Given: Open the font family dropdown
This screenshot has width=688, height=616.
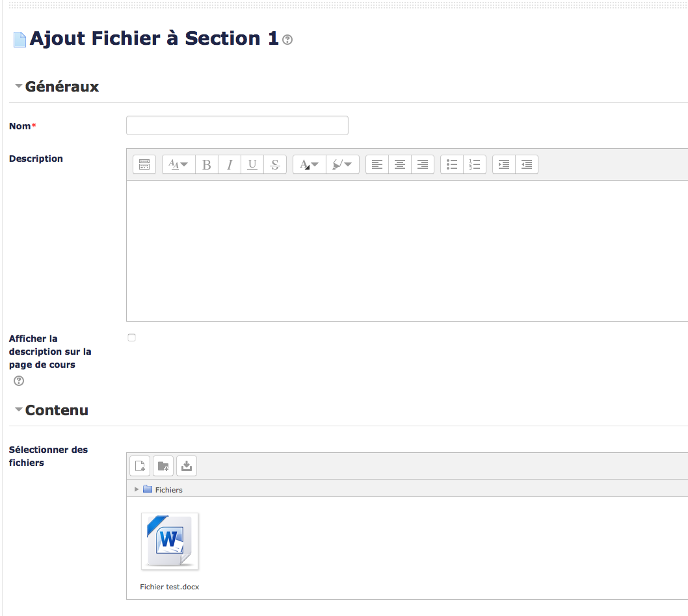Looking at the screenshot, I should tap(178, 164).
